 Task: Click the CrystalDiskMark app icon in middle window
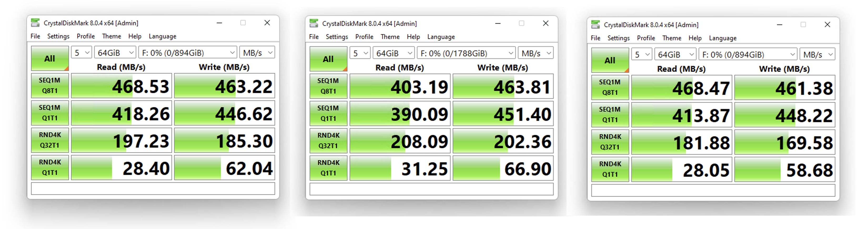click(314, 24)
